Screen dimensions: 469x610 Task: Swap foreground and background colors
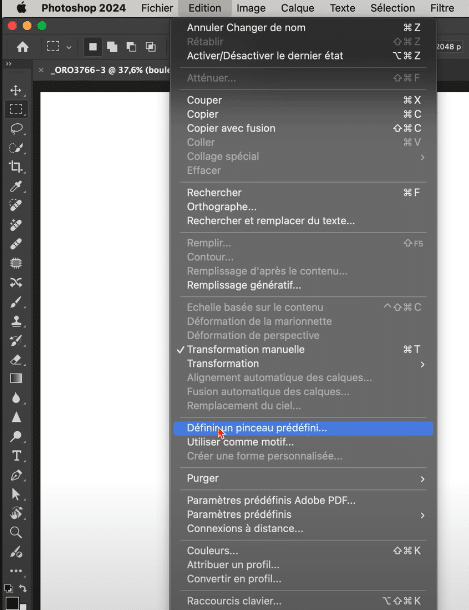[x=23, y=588]
